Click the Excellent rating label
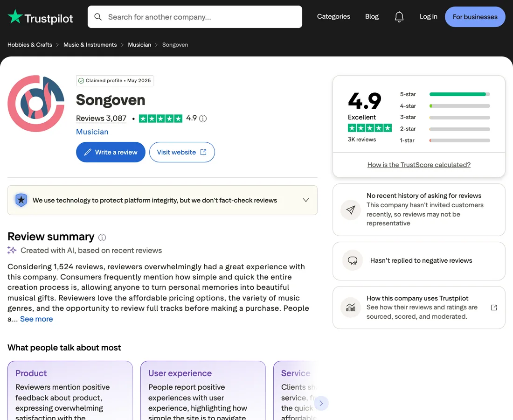 coord(361,117)
